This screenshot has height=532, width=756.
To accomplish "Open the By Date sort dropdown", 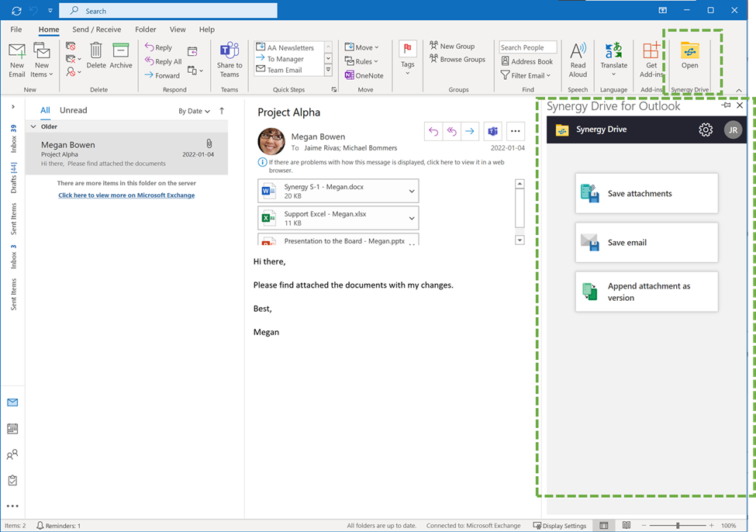I will click(195, 111).
